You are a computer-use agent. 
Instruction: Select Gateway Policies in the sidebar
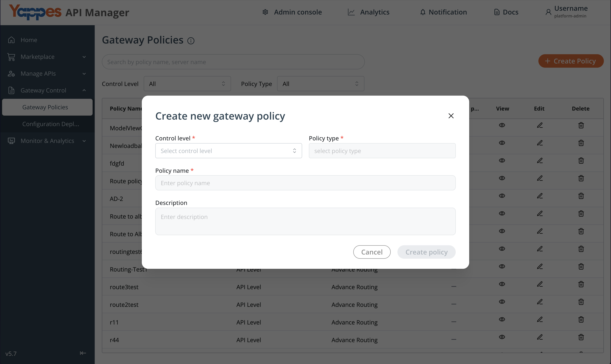47,107
